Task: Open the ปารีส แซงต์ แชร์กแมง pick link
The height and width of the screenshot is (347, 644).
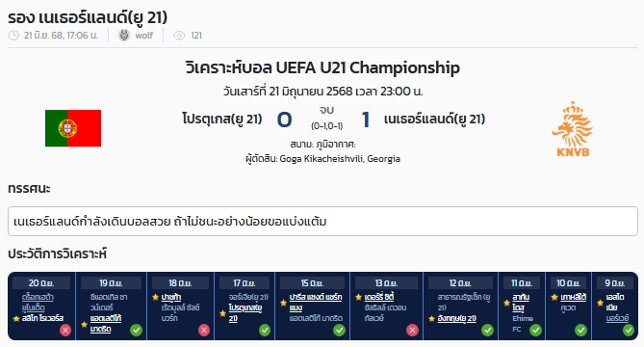Action: click(316, 303)
